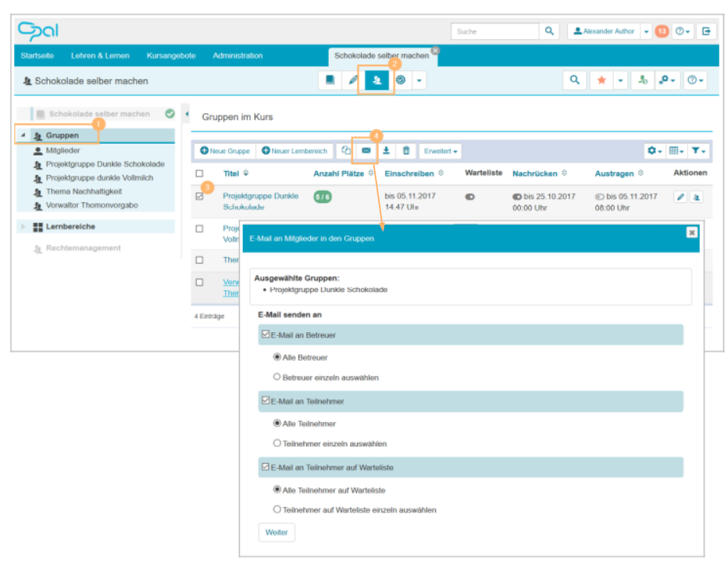Click the logout icon in top bar
The image size is (728, 568).
coord(706,31)
